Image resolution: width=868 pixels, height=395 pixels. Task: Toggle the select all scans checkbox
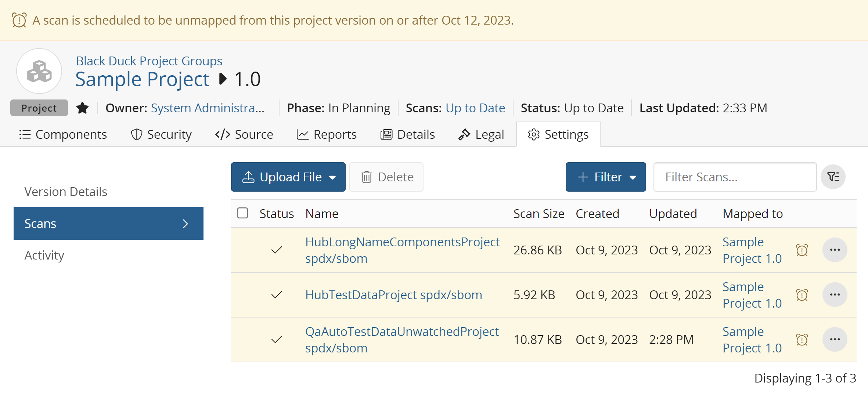[242, 213]
